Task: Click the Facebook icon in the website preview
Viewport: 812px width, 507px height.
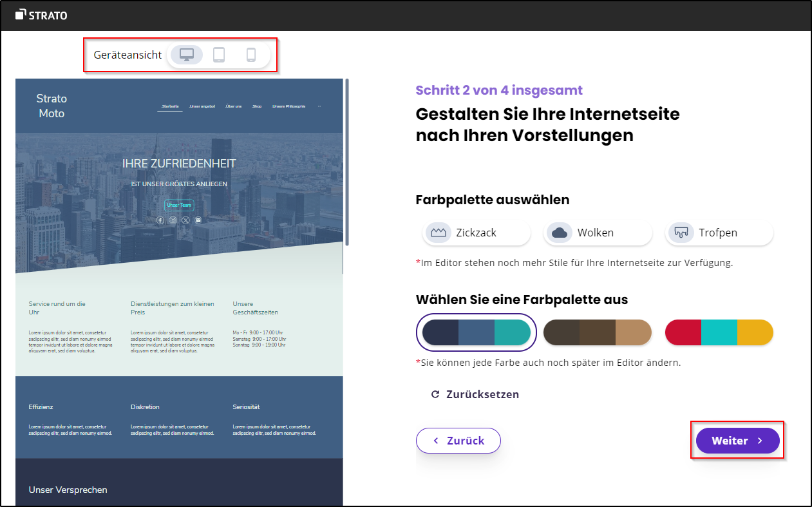Action: [160, 220]
